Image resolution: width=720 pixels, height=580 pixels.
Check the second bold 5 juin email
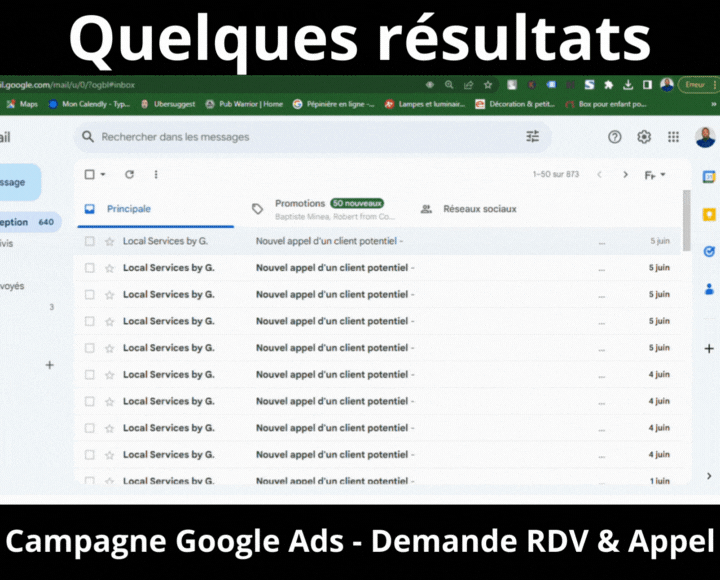tap(90, 294)
